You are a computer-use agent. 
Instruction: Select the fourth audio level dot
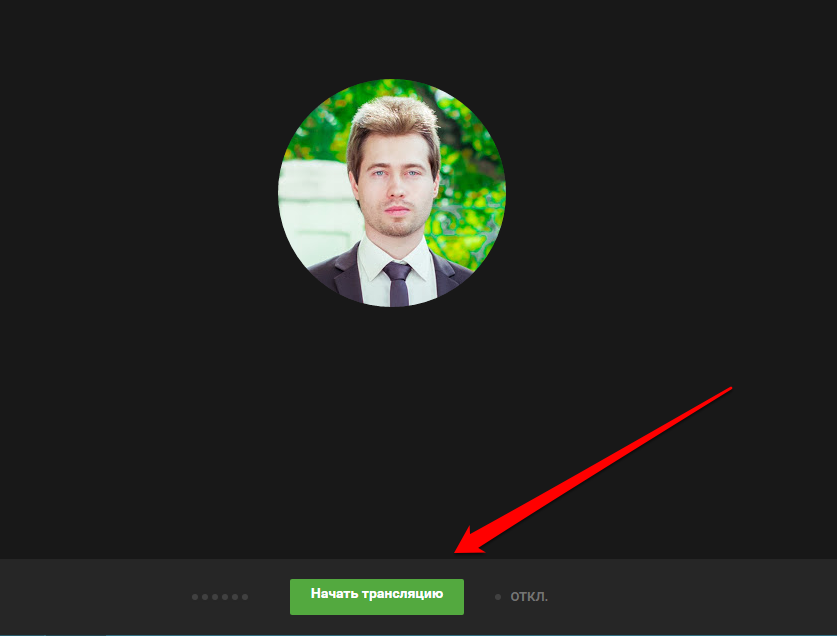point(225,597)
